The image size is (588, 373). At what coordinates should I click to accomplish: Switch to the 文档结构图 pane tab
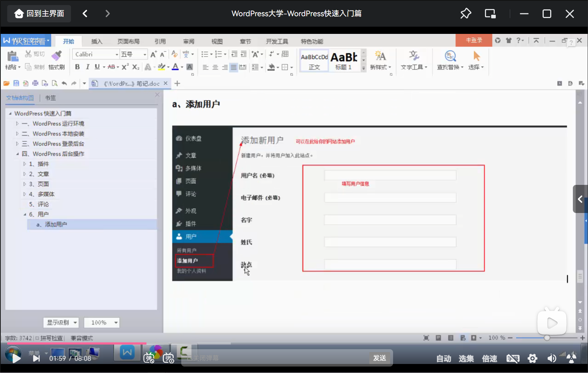pos(20,98)
